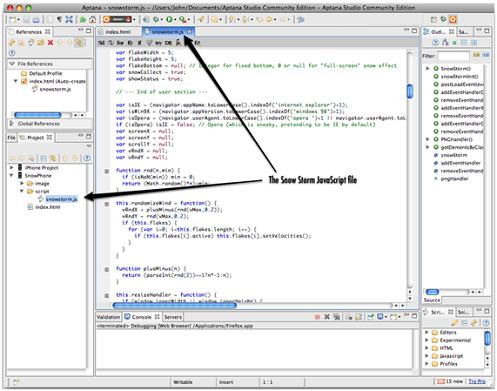Expand the iPhone Project node
Viewport: 497px width, 391px height.
click(11, 167)
